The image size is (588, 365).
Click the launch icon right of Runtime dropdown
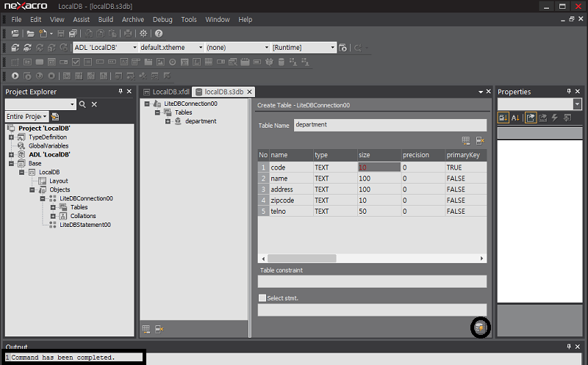coord(343,48)
